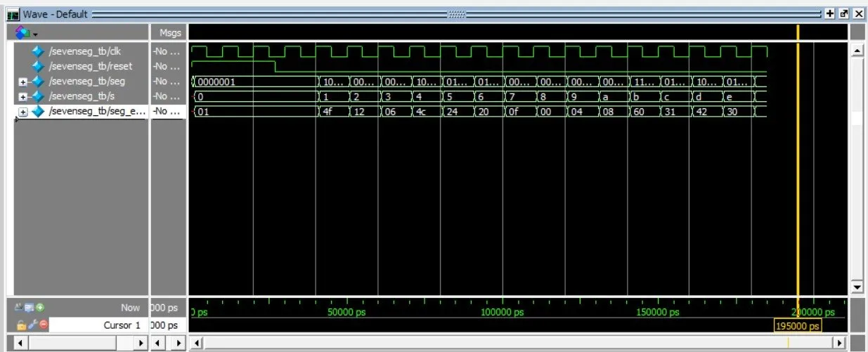868x352 pixels.
Task: Click the 150000 ps timeline label
Action: [657, 312]
